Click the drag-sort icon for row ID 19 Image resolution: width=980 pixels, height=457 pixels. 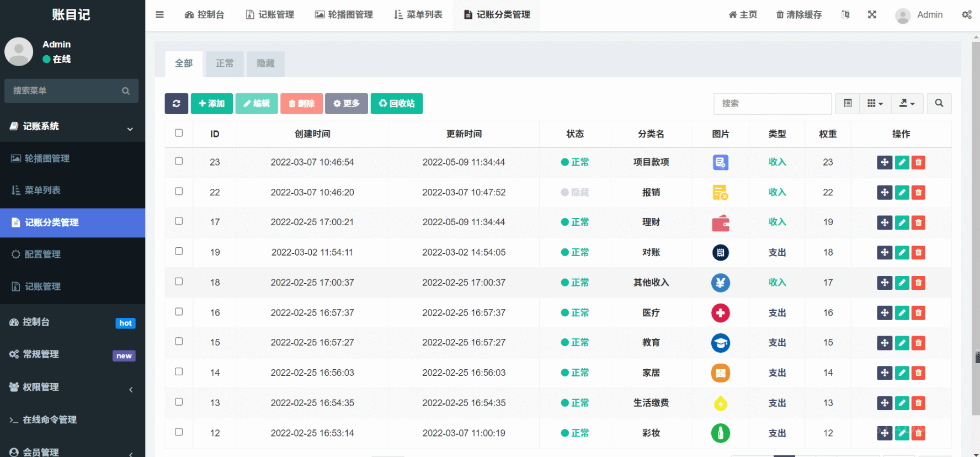(x=885, y=253)
